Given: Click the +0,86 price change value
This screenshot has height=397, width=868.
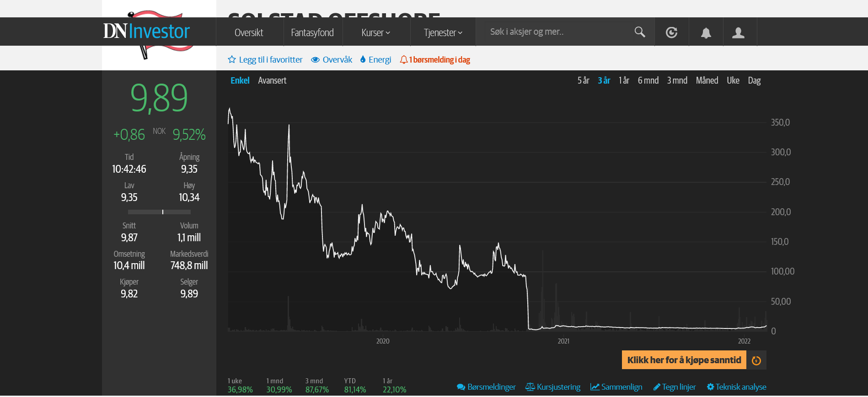Looking at the screenshot, I should click(129, 135).
